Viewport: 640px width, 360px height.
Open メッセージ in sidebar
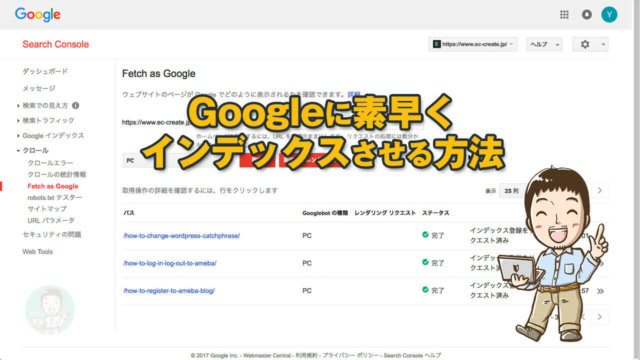point(39,88)
